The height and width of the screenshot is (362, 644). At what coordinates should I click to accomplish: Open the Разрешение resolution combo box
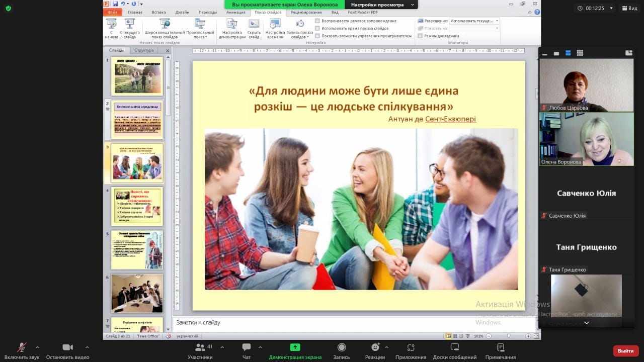point(474,21)
